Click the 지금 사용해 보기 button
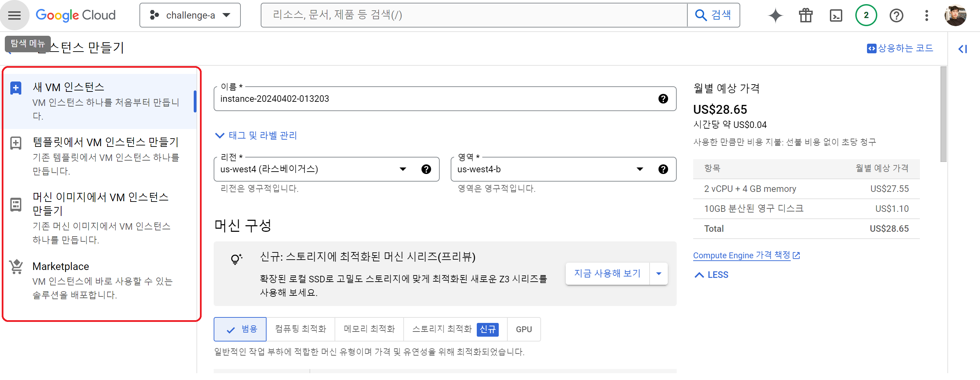This screenshot has height=380, width=980. coord(607,274)
